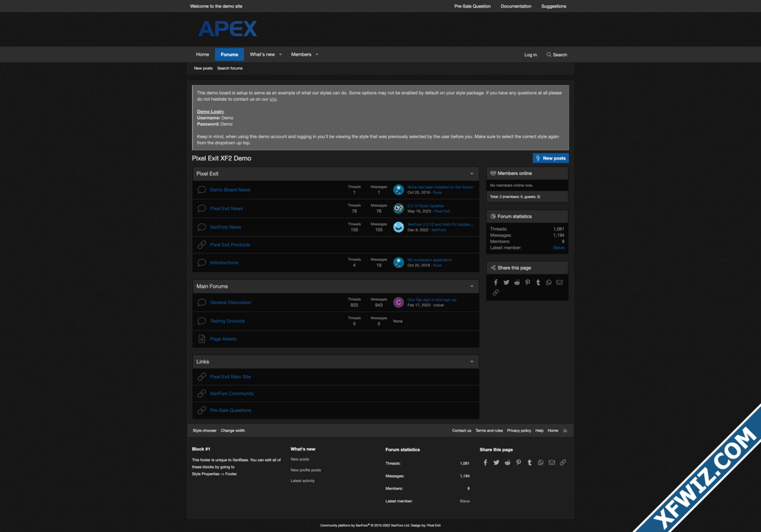
Task: Open the Pre-Sale Question top link
Action: [x=472, y=7]
